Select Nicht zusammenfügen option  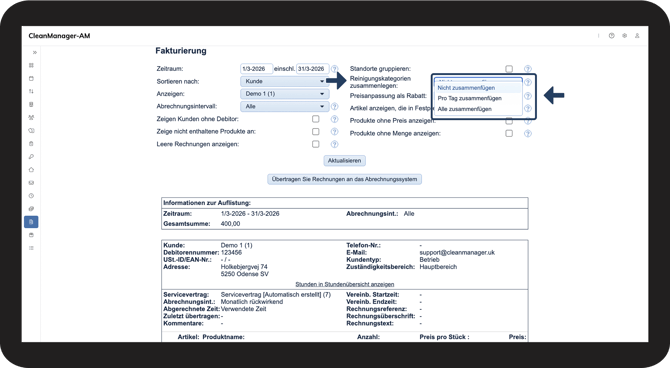coord(479,88)
